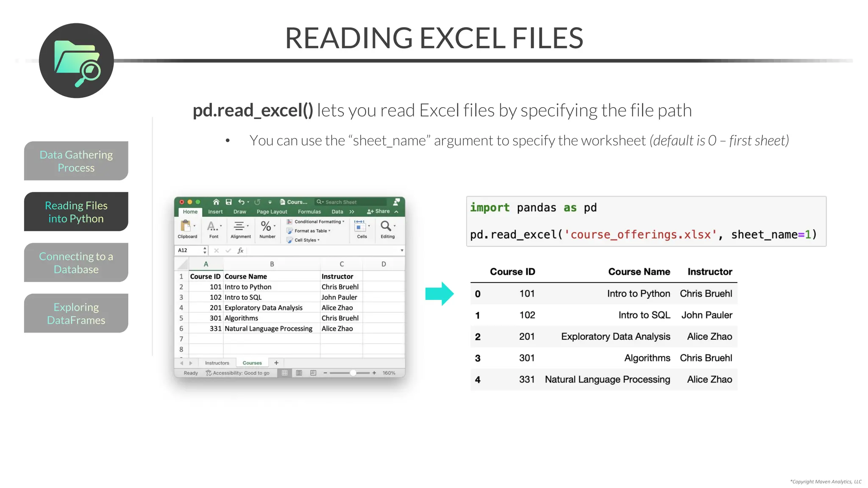Open the Customize Quick Access Toolbar arrow
Viewport: 868px width, 488px height.
click(270, 202)
